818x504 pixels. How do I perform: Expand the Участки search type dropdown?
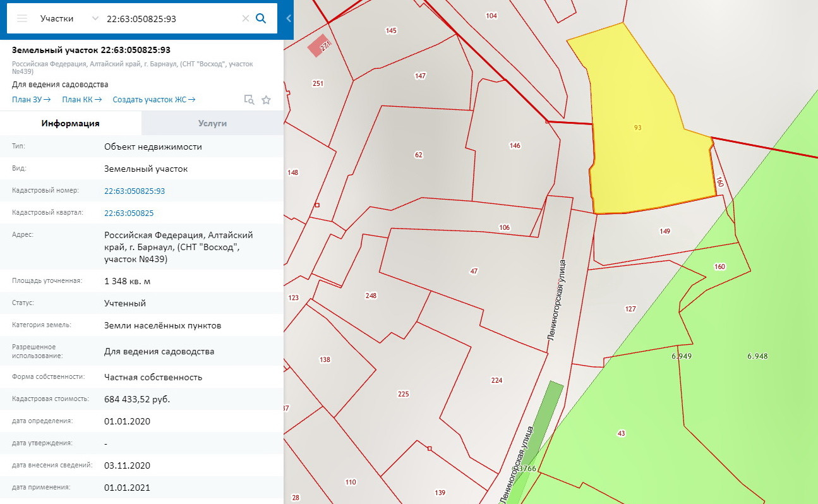pos(95,18)
